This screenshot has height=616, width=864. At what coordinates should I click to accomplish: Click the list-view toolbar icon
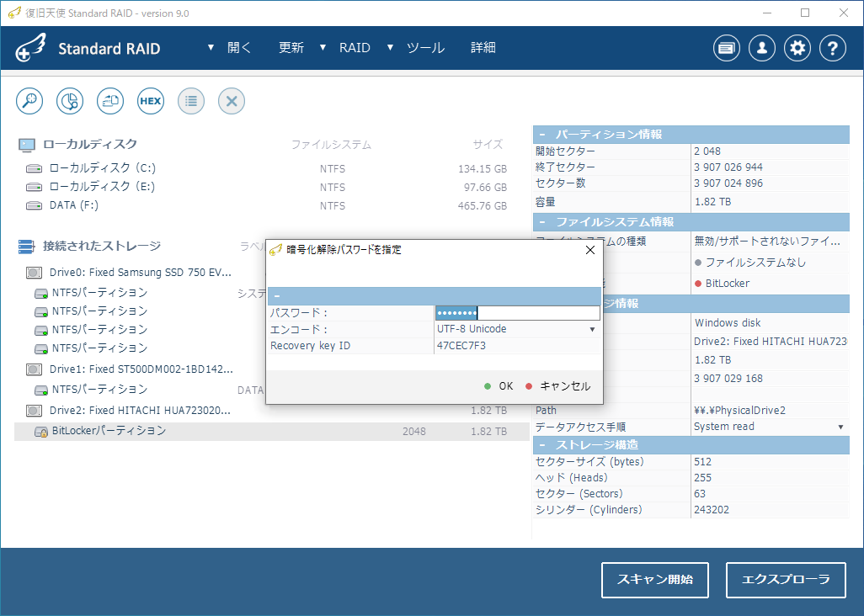click(x=191, y=101)
